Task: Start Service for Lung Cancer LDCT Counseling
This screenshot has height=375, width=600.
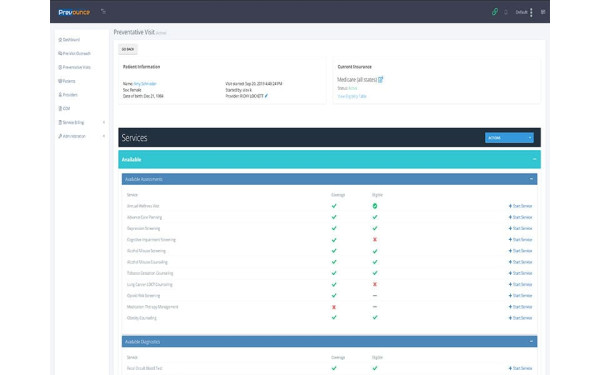Action: (520, 285)
